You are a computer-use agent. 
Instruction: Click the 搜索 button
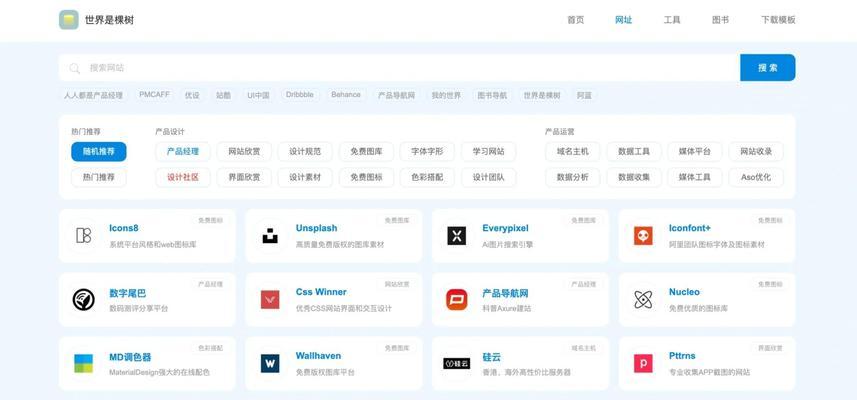(767, 68)
